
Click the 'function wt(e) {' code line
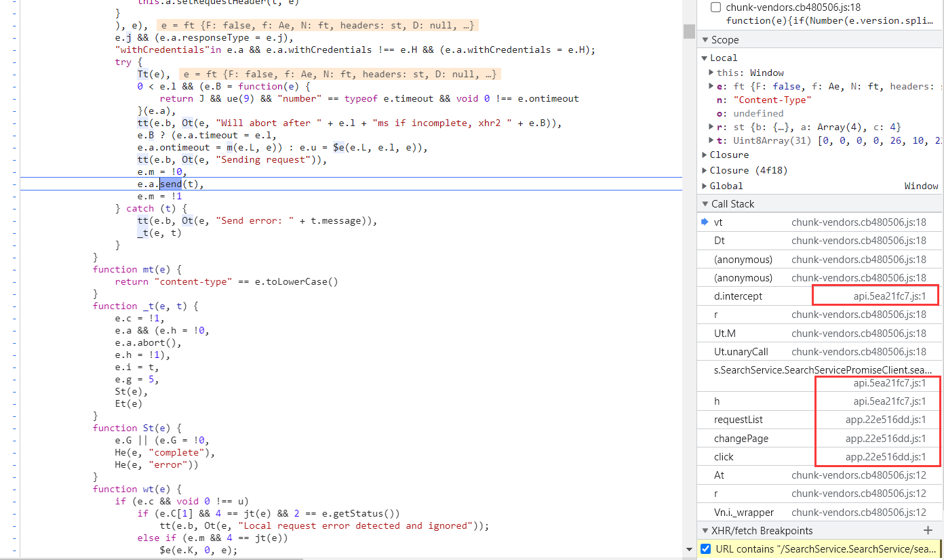tap(138, 489)
